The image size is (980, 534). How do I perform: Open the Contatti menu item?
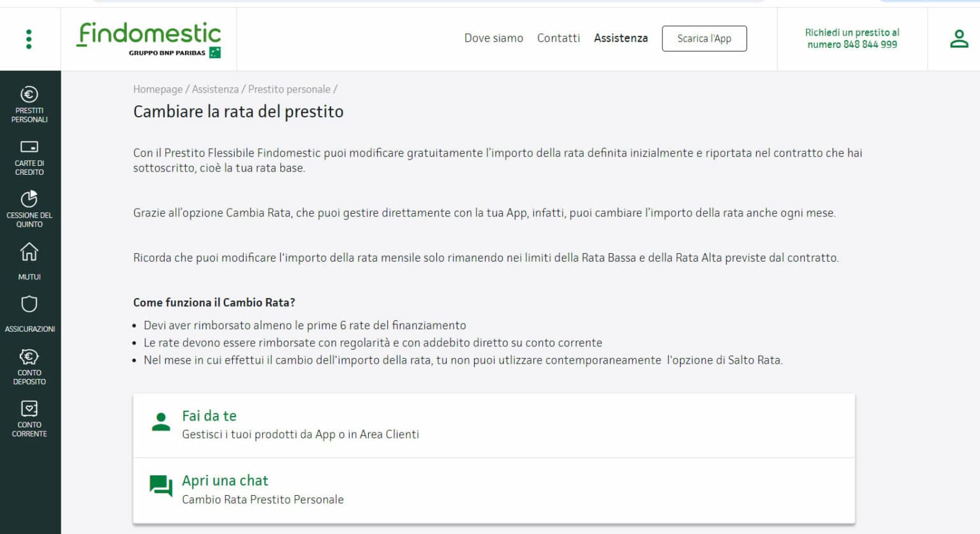[558, 38]
